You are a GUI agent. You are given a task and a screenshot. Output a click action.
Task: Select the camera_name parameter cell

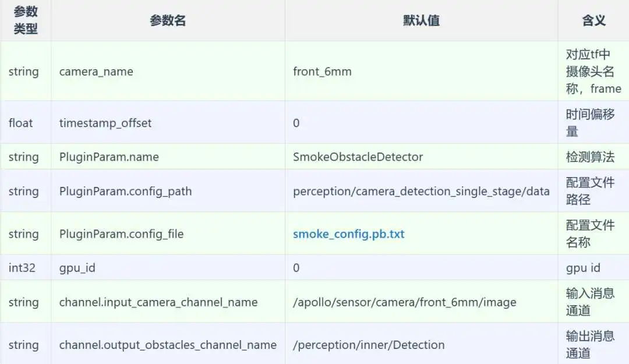tap(96, 72)
